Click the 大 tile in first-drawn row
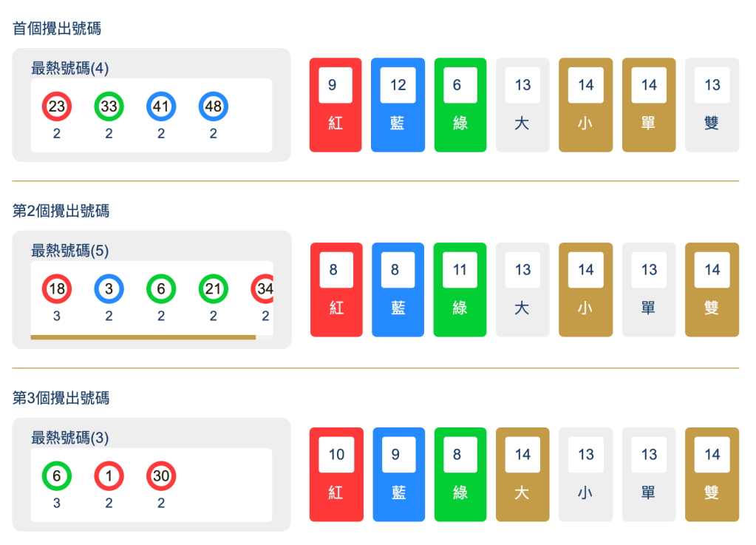The image size is (756, 545). 522,105
